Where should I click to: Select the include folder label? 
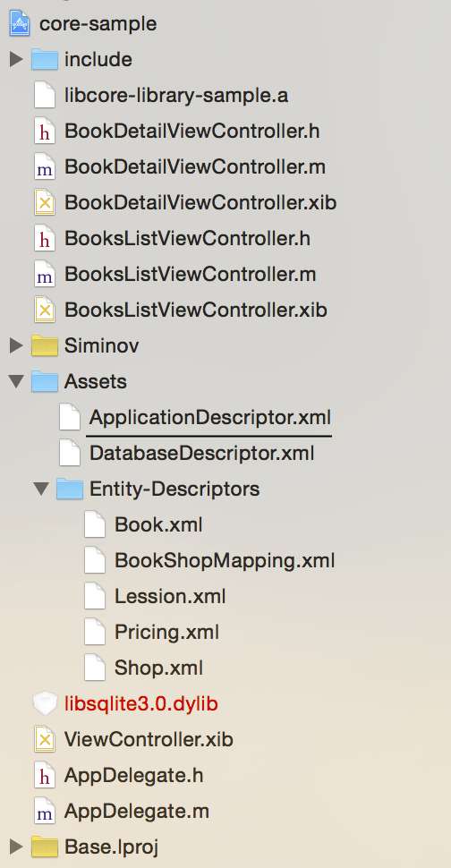pos(98,59)
